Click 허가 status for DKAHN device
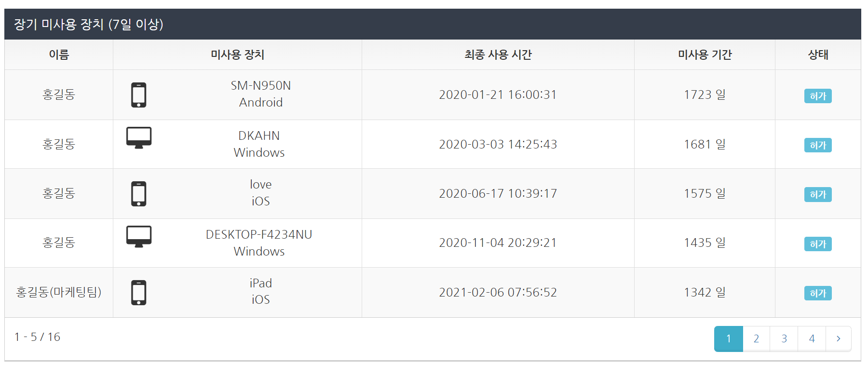 tap(818, 145)
